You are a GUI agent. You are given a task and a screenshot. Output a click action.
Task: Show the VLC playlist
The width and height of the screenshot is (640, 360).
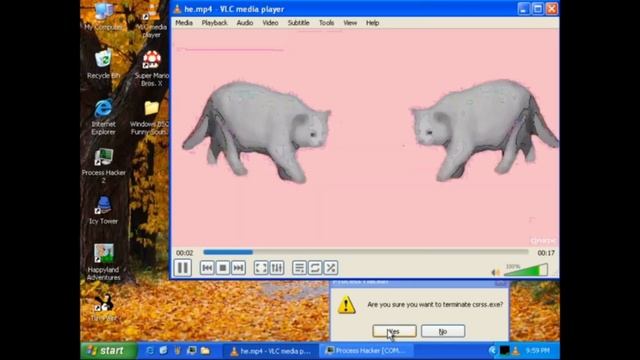click(x=299, y=268)
